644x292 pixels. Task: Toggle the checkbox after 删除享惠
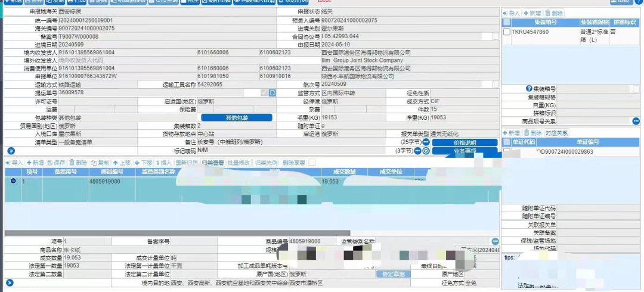click(312, 163)
